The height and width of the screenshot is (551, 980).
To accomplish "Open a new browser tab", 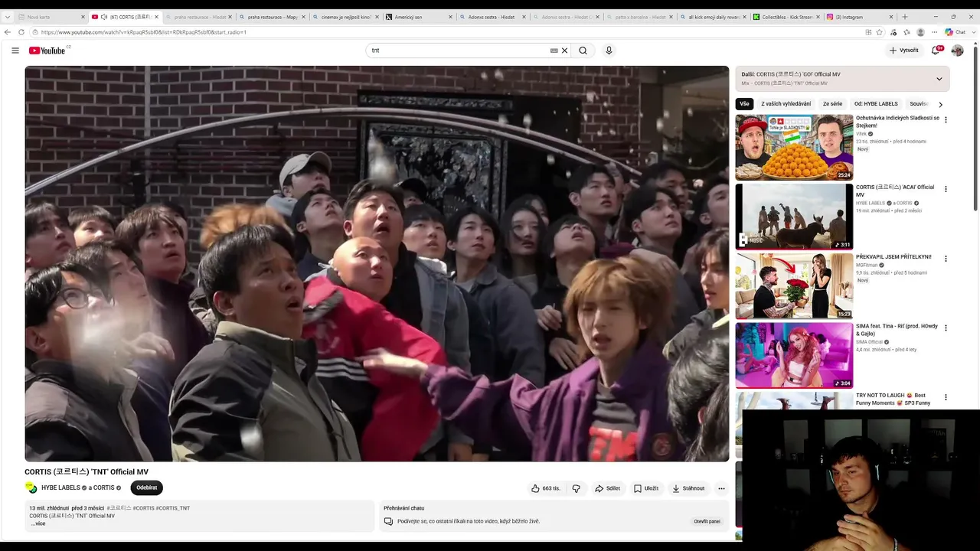I will (905, 17).
